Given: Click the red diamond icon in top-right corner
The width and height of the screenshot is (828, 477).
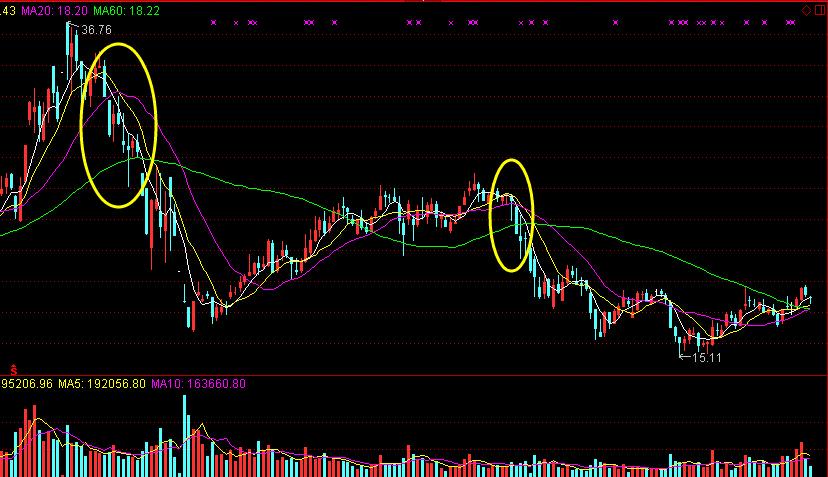Looking at the screenshot, I should click(x=806, y=9).
